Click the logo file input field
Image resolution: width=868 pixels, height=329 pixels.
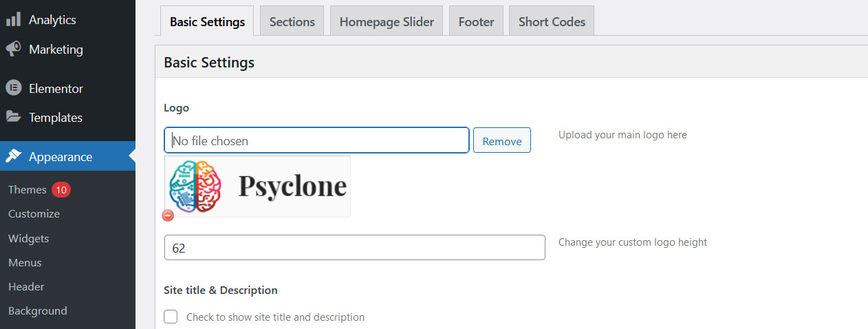[x=317, y=140]
